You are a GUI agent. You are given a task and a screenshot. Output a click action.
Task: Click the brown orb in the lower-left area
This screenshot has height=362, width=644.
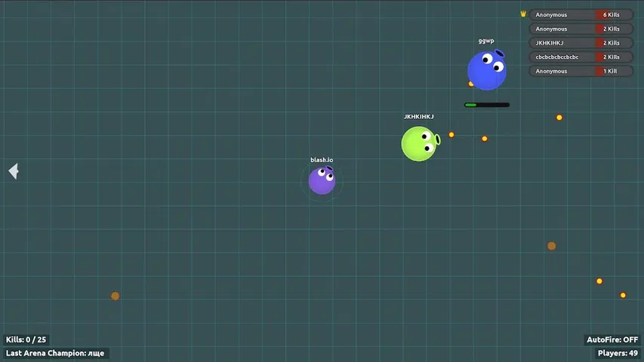point(115,296)
